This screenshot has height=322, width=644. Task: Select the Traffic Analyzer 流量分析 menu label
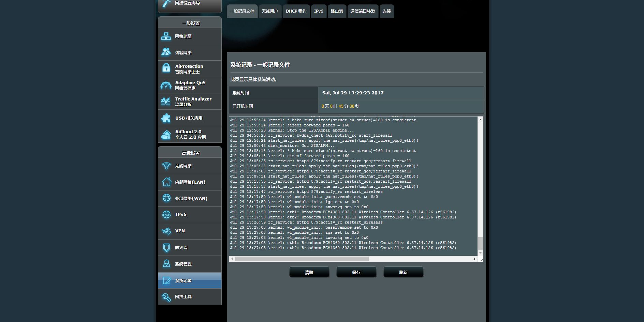(x=193, y=102)
